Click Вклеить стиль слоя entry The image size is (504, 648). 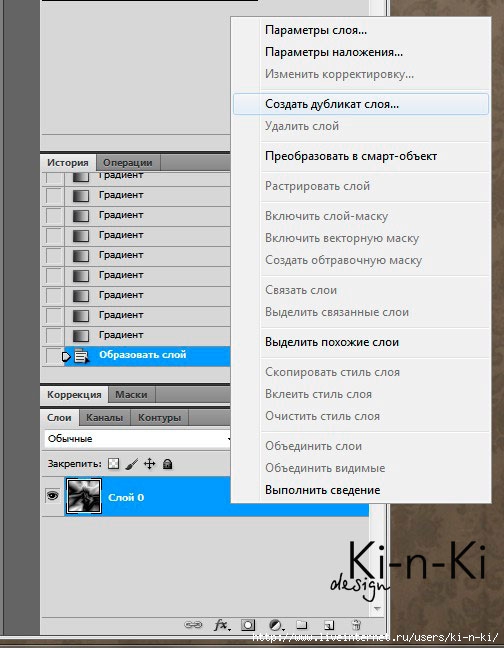[x=361, y=394]
